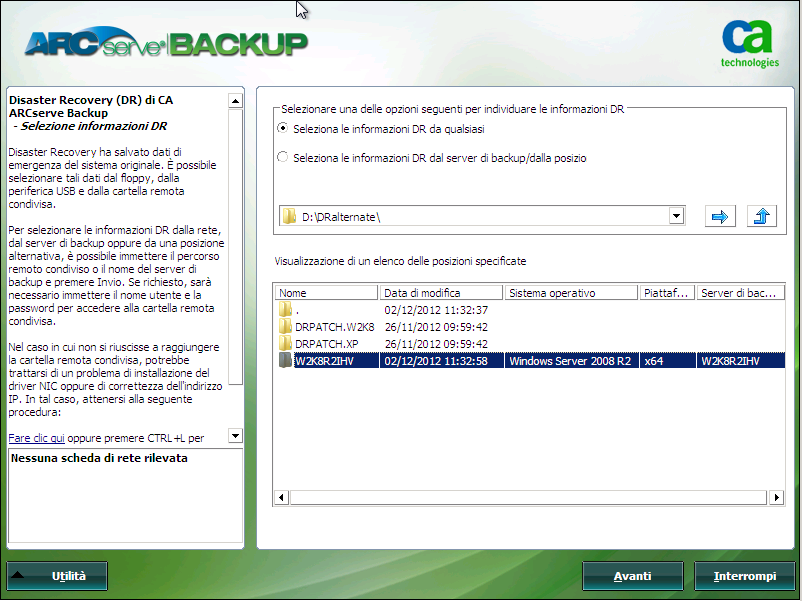
Task: Click DRPATCH.W2K8's '26/11/2012 09:59:42' date
Action: pos(436,327)
